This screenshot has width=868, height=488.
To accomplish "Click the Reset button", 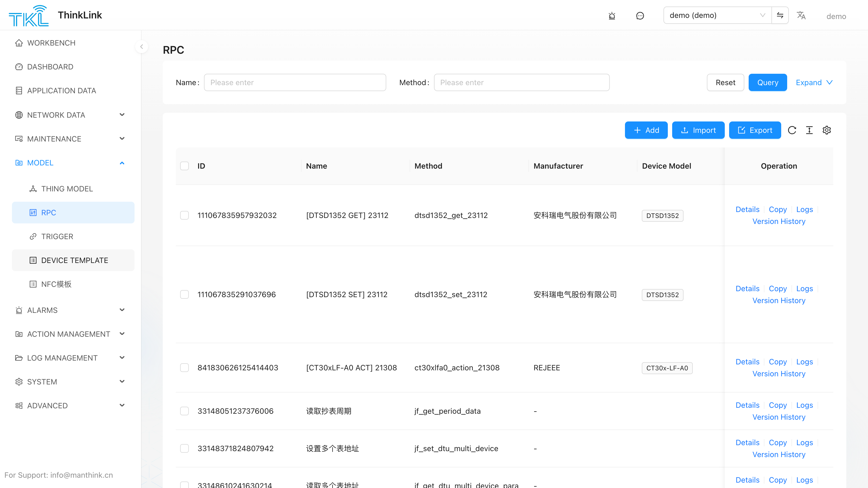I will [x=726, y=82].
